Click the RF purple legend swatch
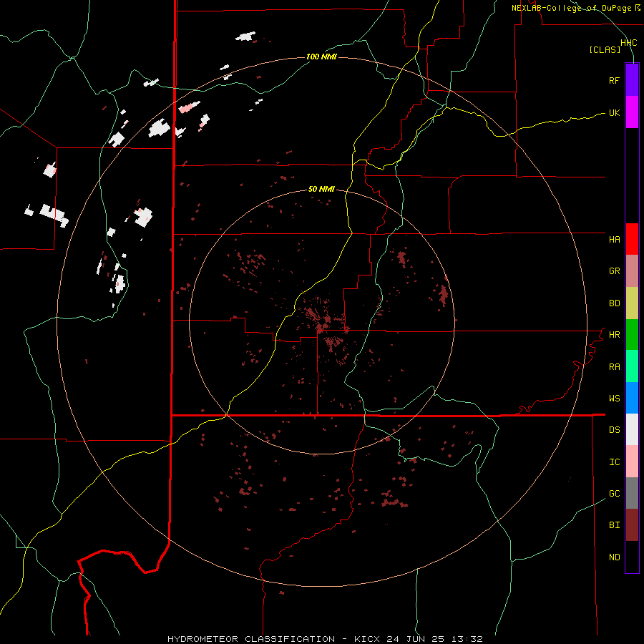Viewport: 644px width, 644px height. coord(632,80)
